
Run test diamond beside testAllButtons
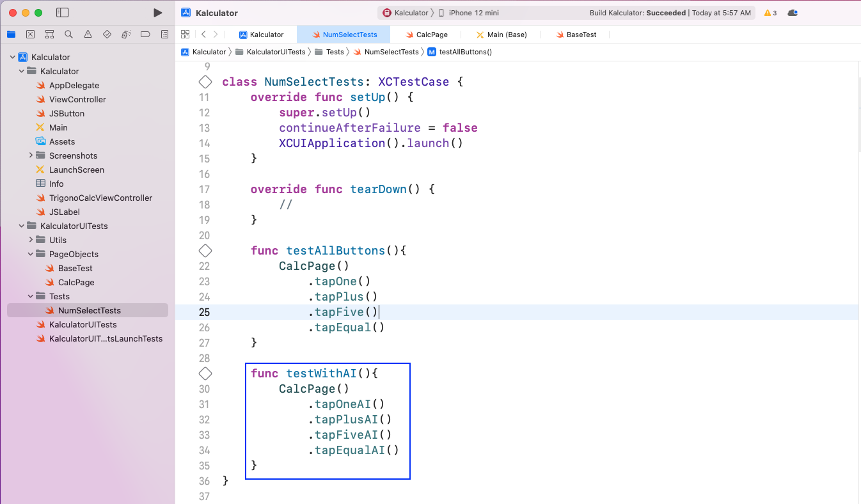click(x=205, y=251)
